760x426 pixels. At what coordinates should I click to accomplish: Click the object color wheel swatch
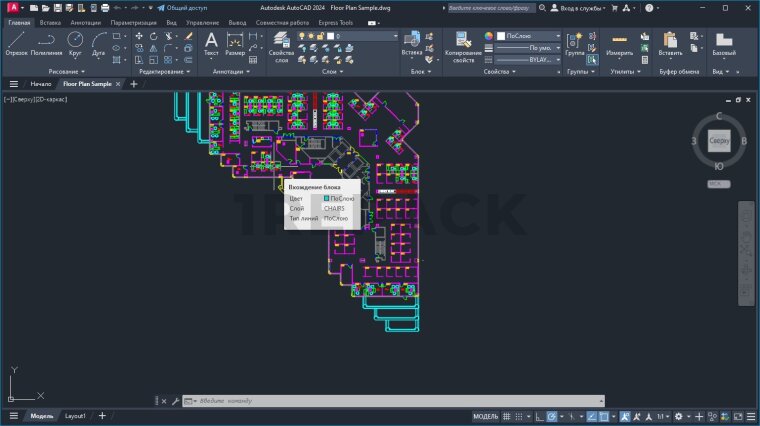click(490, 35)
